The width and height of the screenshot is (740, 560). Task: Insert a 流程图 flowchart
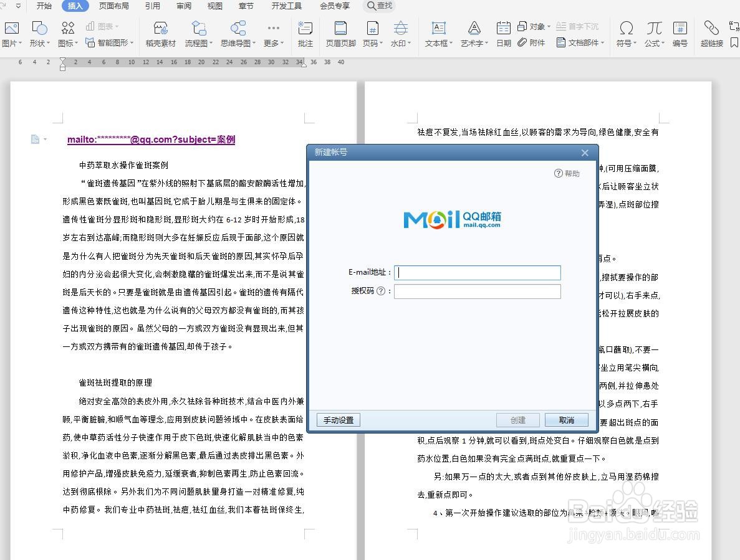tap(199, 28)
